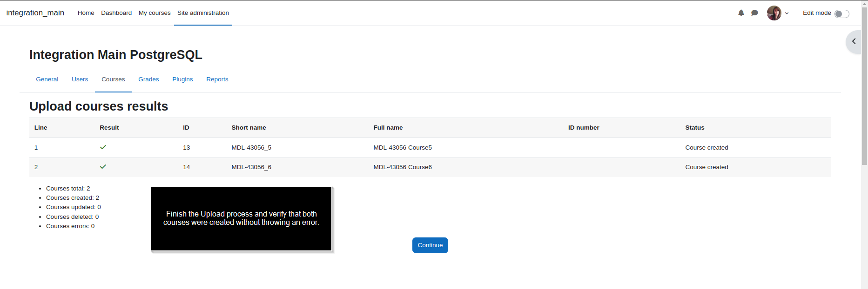868x289 pixels.
Task: Switch to the Reports tab
Action: [x=217, y=79]
